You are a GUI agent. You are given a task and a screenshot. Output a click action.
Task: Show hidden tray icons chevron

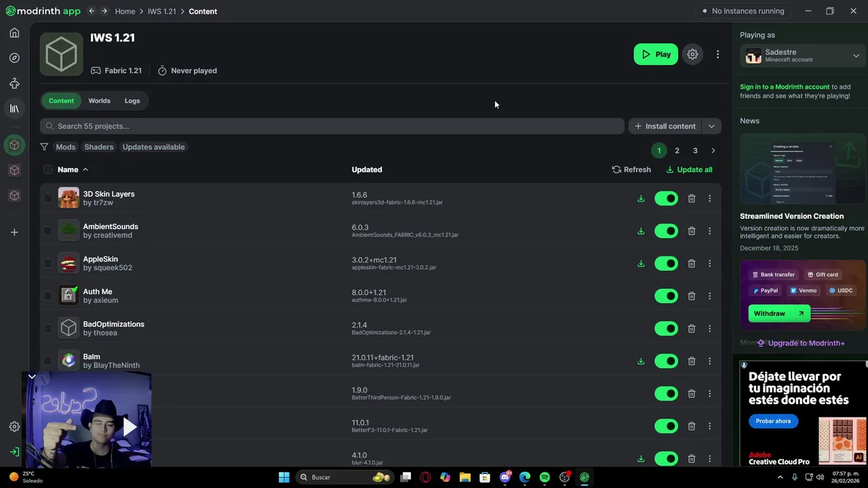pos(780,477)
